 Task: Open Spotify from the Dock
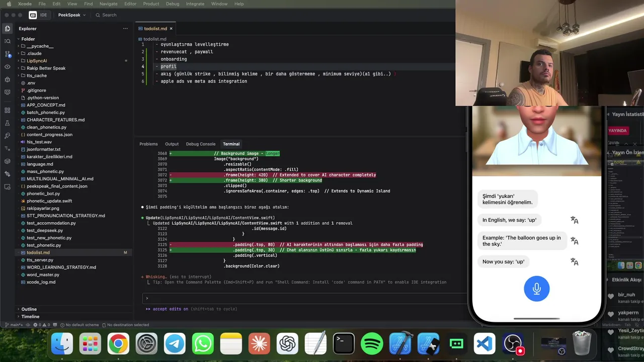(372, 344)
